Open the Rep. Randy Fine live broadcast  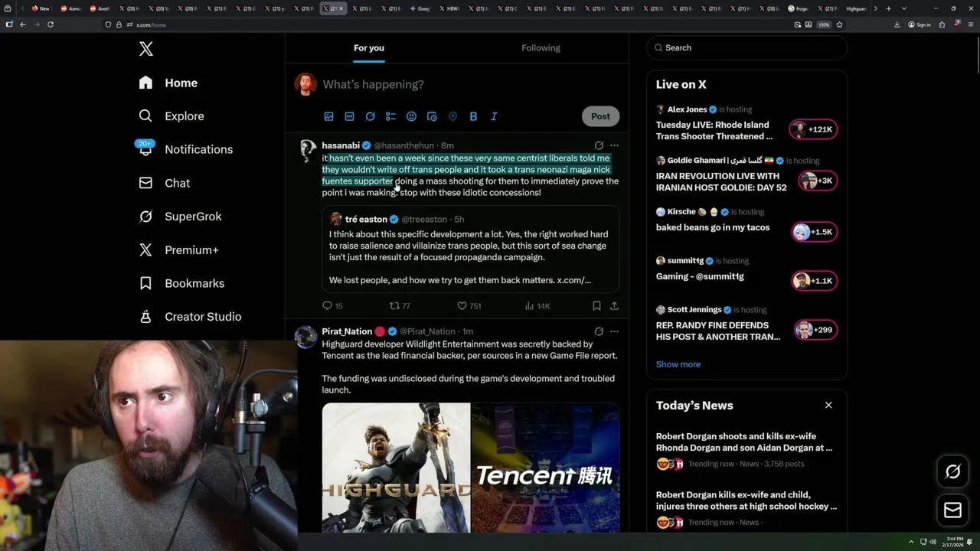pos(746,324)
